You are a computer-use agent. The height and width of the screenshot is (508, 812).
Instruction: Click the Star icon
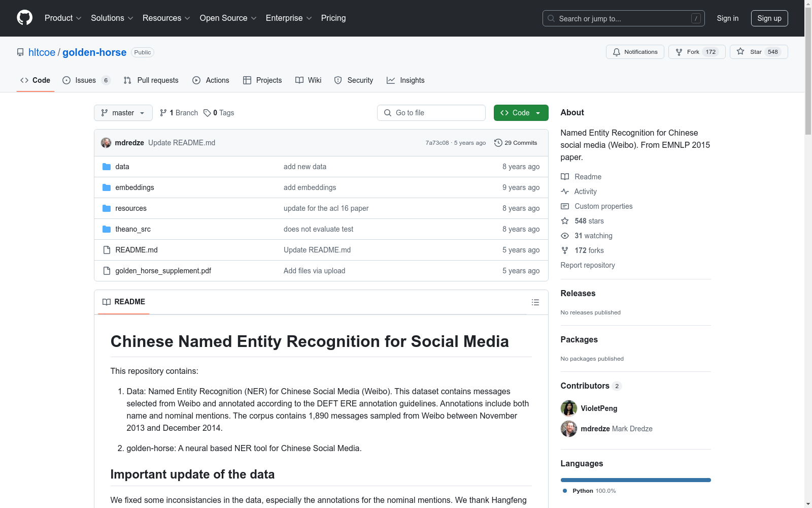click(x=740, y=52)
